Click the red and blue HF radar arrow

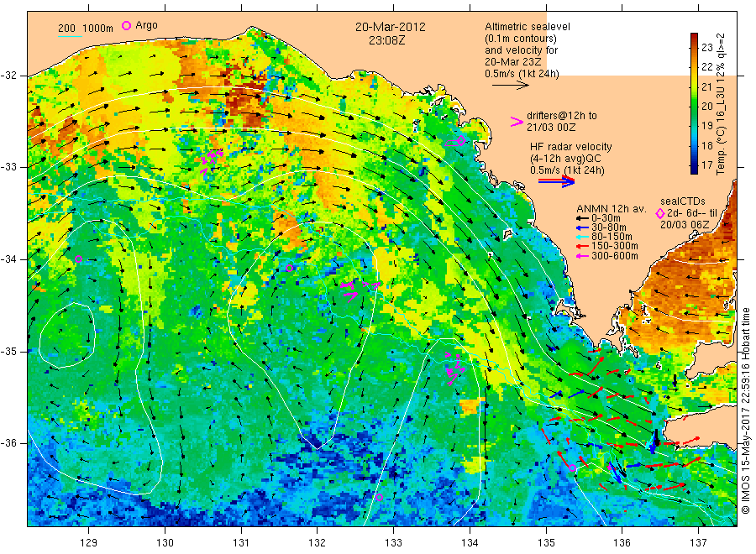pos(556,181)
